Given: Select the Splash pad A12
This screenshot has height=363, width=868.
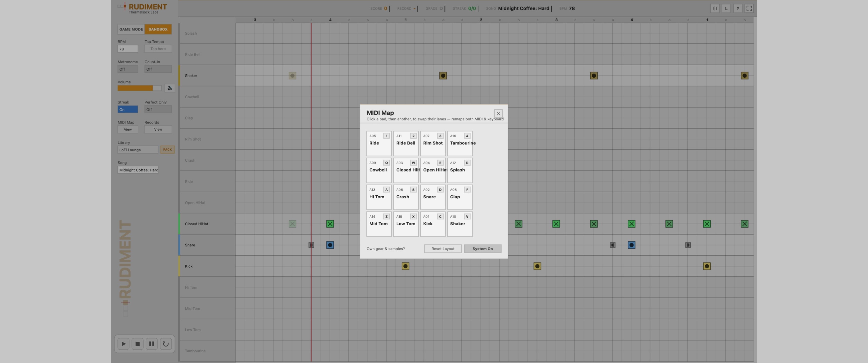Looking at the screenshot, I should click(x=459, y=170).
